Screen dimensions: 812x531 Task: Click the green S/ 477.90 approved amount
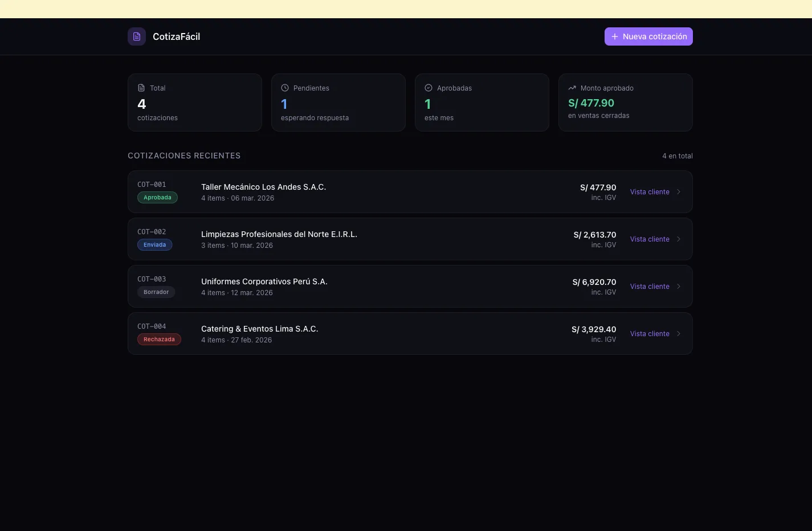click(x=591, y=103)
